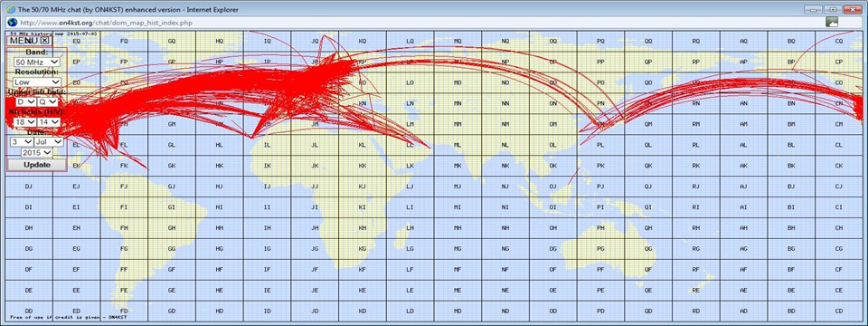
Task: Expand the upper left field letter D dropdown
Action: click(25, 102)
